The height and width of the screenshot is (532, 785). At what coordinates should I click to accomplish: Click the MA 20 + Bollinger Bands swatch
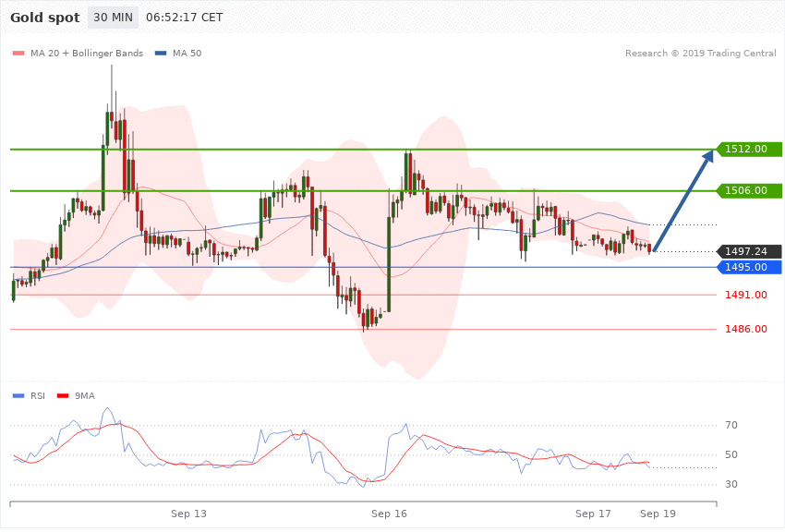click(x=18, y=53)
